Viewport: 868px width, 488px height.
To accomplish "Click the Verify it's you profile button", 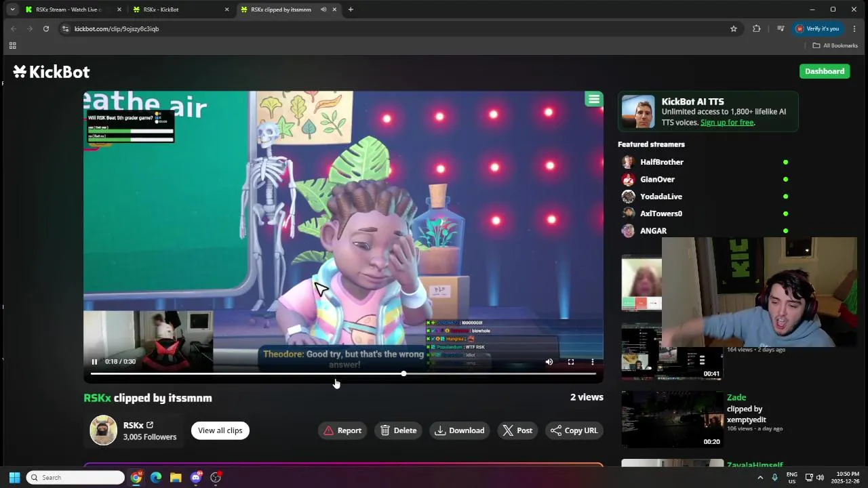I will pyautogui.click(x=818, y=28).
